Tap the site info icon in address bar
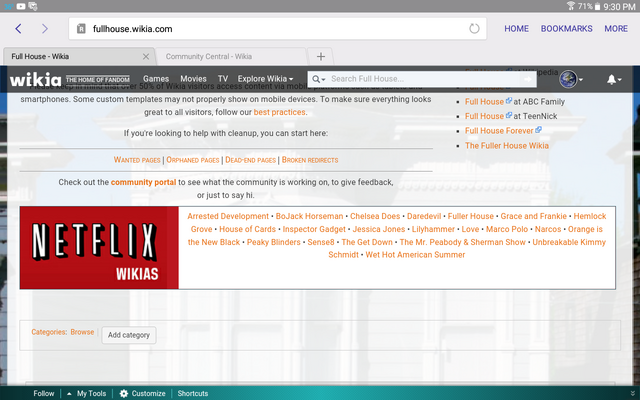640x400 pixels. 81,29
